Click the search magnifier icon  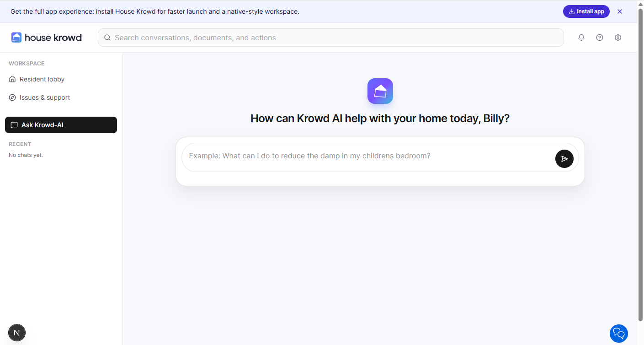point(107,38)
